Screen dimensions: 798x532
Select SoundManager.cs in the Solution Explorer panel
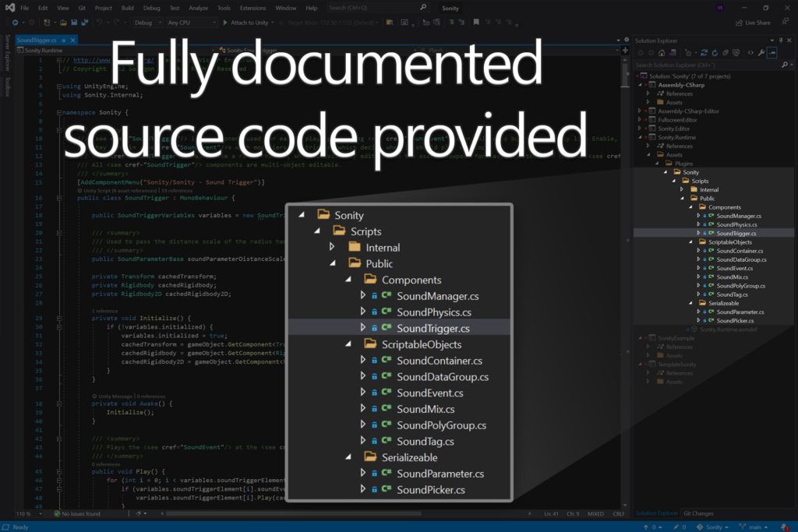739,217
